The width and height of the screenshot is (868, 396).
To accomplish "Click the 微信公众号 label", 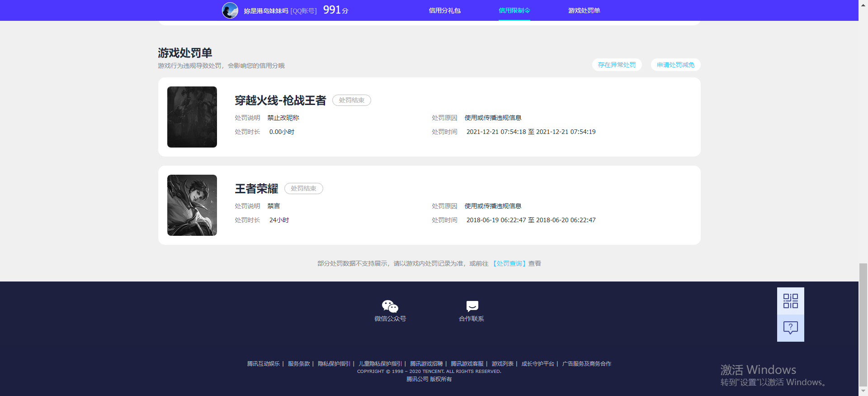I will click(x=390, y=319).
